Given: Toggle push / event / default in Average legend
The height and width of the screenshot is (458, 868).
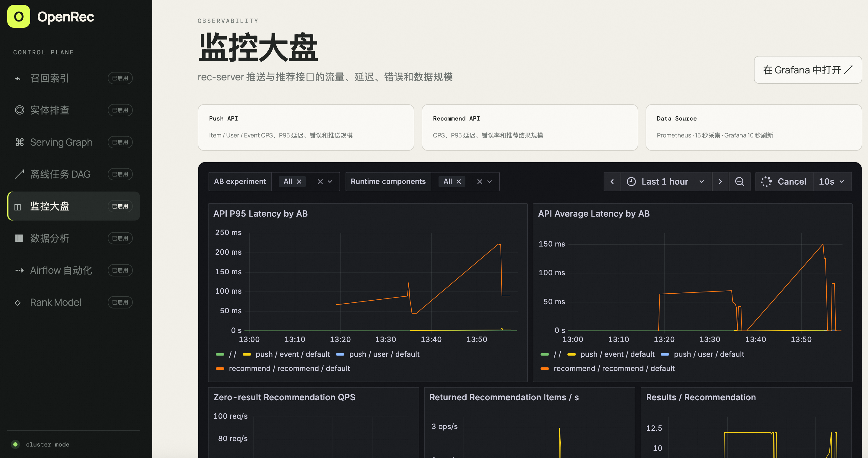Looking at the screenshot, I should click(x=617, y=354).
